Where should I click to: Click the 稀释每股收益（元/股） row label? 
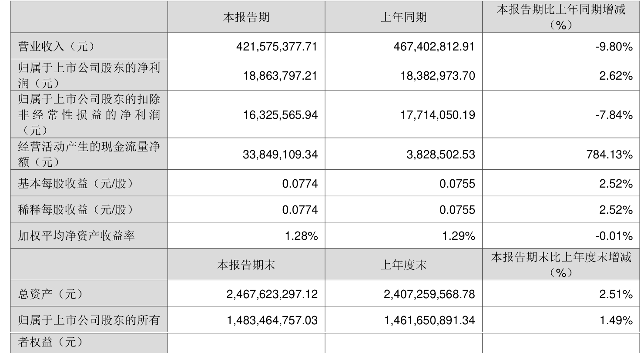pos(75,210)
